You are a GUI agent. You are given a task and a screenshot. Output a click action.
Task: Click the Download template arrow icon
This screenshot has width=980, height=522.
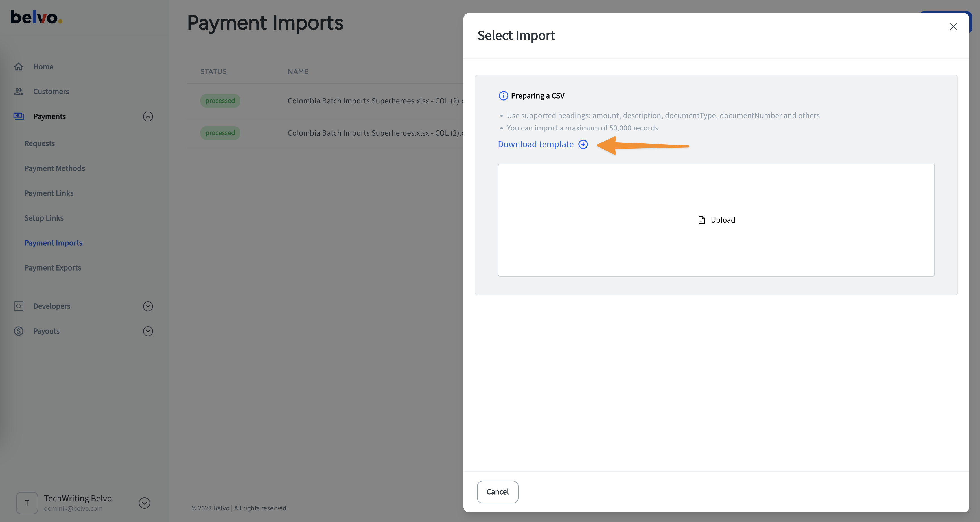583,144
